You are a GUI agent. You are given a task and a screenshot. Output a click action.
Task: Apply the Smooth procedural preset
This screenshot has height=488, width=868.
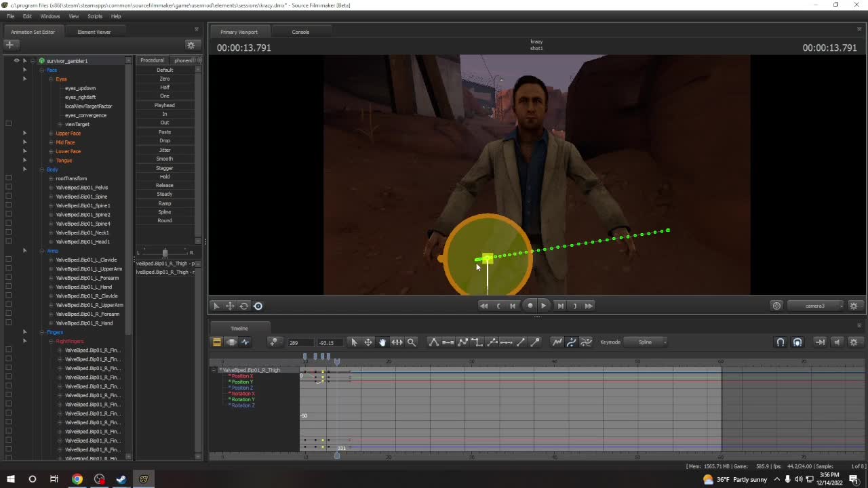[165, 159]
